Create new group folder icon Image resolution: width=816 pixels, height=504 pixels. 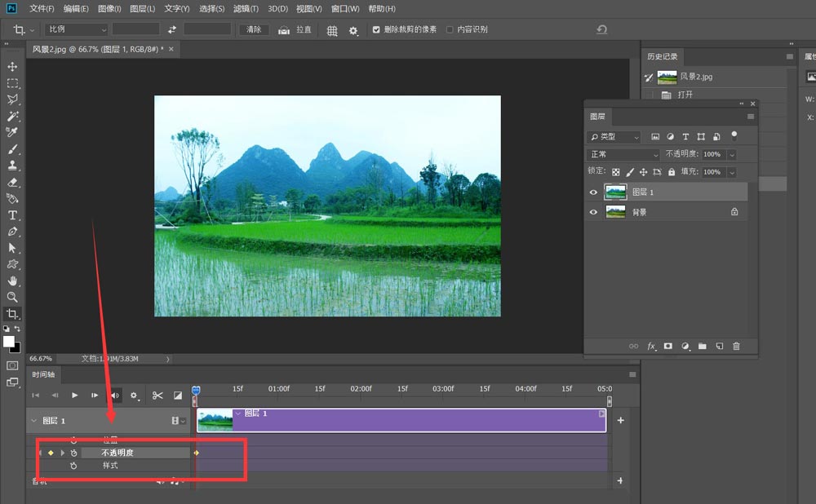pos(702,346)
